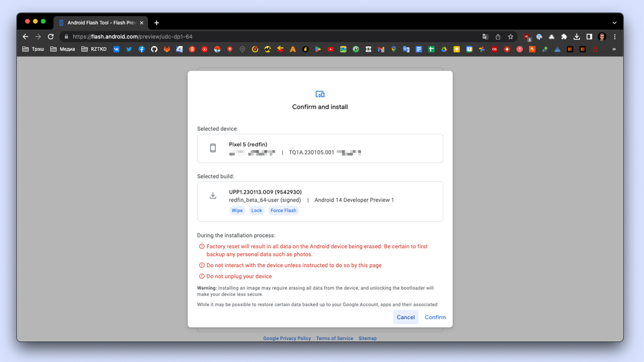644x362 pixels.
Task: Open the Google Play bookmark
Action: point(318,49)
